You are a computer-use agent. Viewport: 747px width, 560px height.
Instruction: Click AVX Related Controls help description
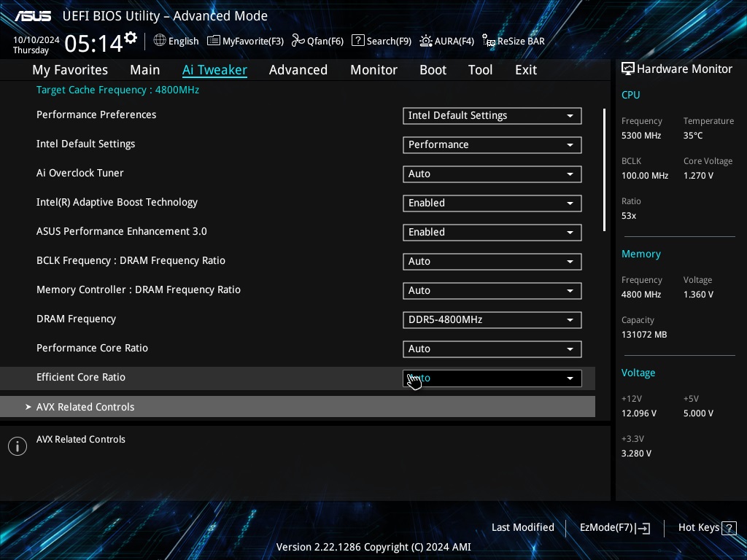coord(81,439)
